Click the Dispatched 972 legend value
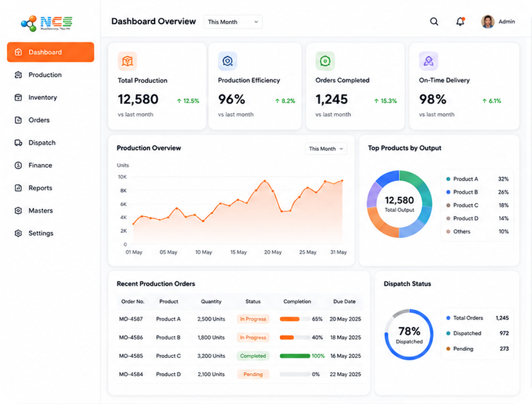 [x=504, y=333]
